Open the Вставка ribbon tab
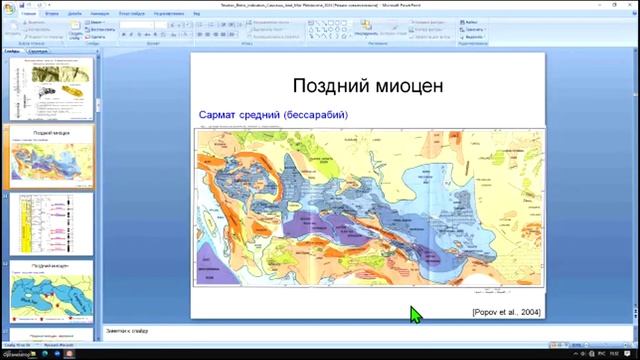This screenshot has height=360, width=640. pos(52,13)
